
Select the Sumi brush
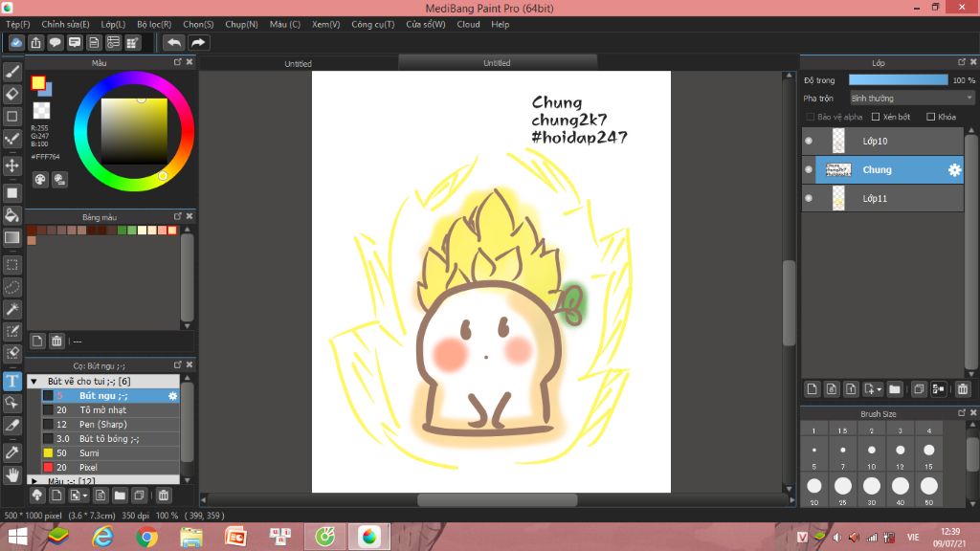tap(110, 452)
